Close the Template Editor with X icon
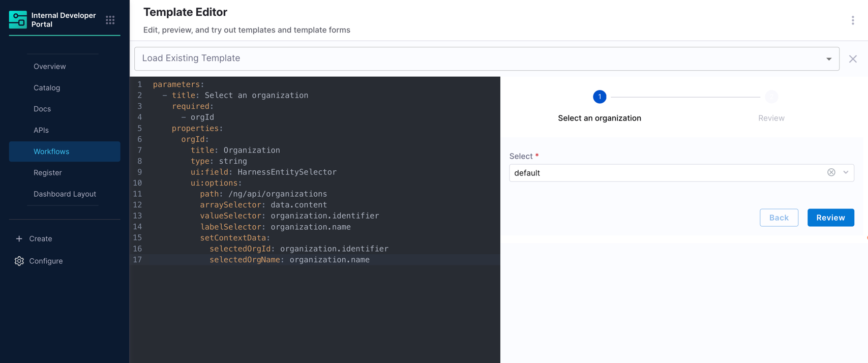Viewport: 868px width, 363px height. pos(853,59)
